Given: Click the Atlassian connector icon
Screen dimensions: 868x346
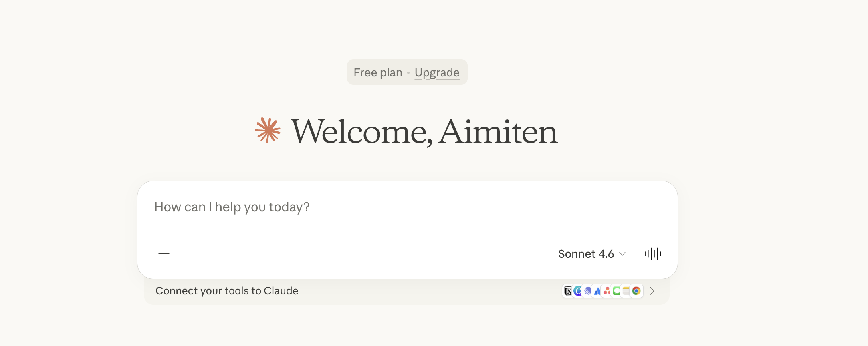Looking at the screenshot, I should coord(597,291).
